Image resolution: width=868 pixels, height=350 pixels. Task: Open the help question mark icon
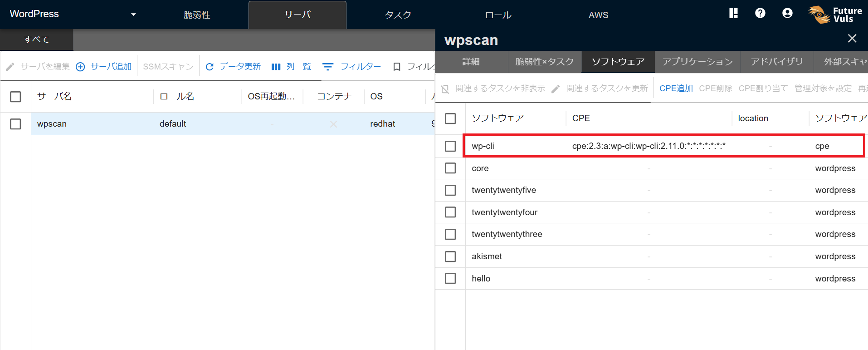(760, 13)
